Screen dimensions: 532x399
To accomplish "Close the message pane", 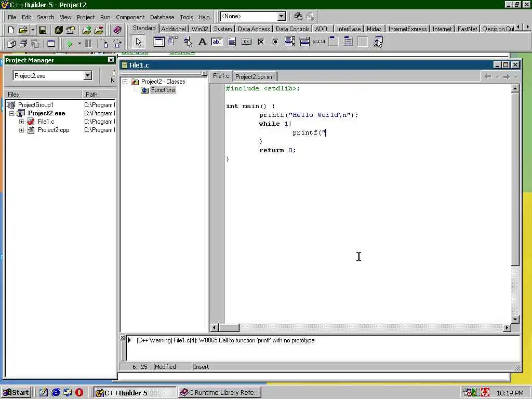I will (x=123, y=338).
